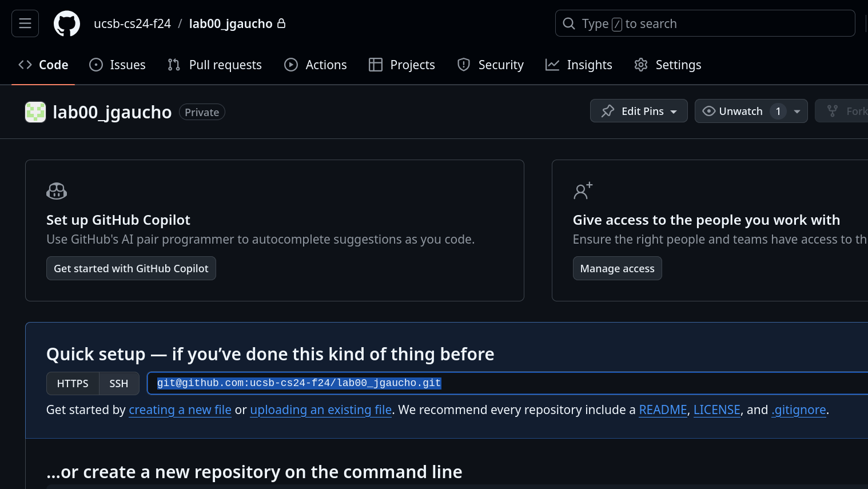
Task: Click the add-person icon in access card
Action: (583, 191)
